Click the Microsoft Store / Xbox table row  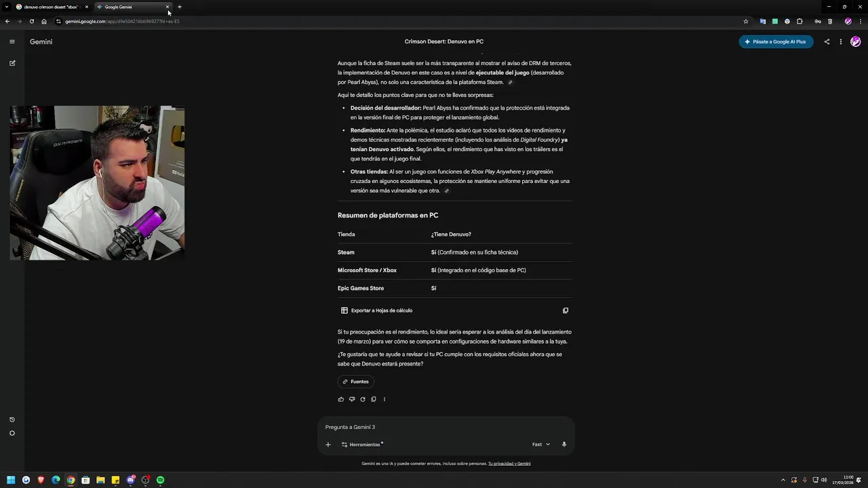coord(454,270)
